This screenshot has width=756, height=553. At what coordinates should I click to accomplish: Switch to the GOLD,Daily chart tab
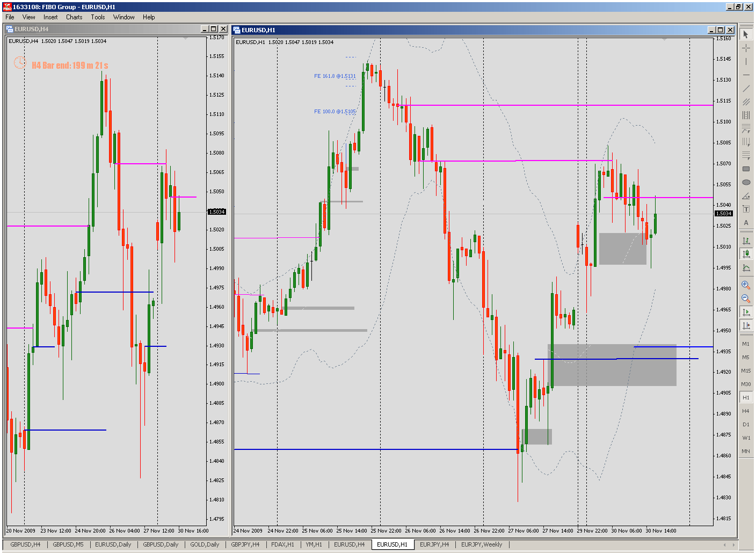pyautogui.click(x=205, y=544)
